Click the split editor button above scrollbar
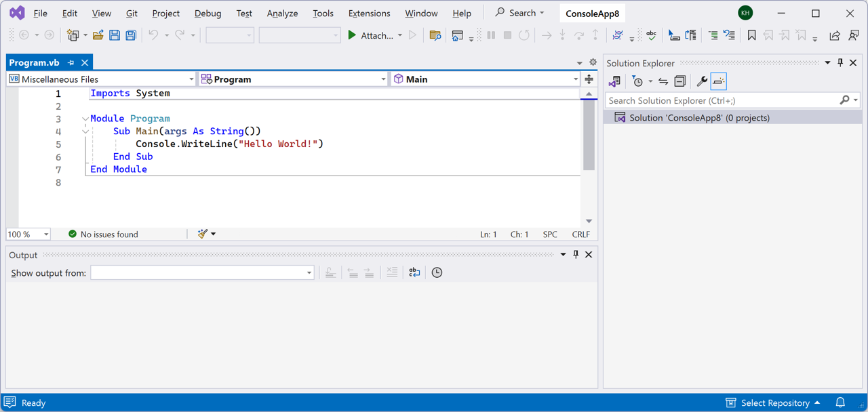 589,79
